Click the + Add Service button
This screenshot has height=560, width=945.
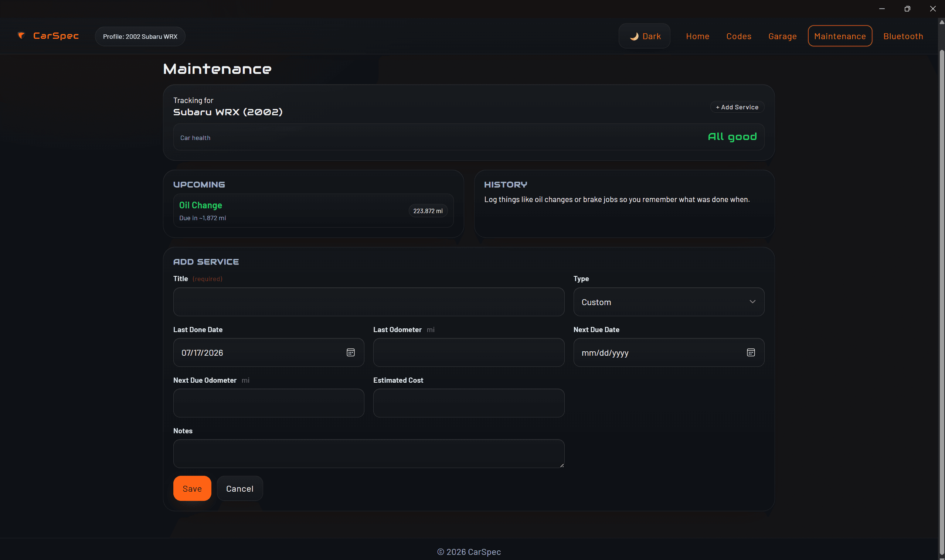[737, 107]
